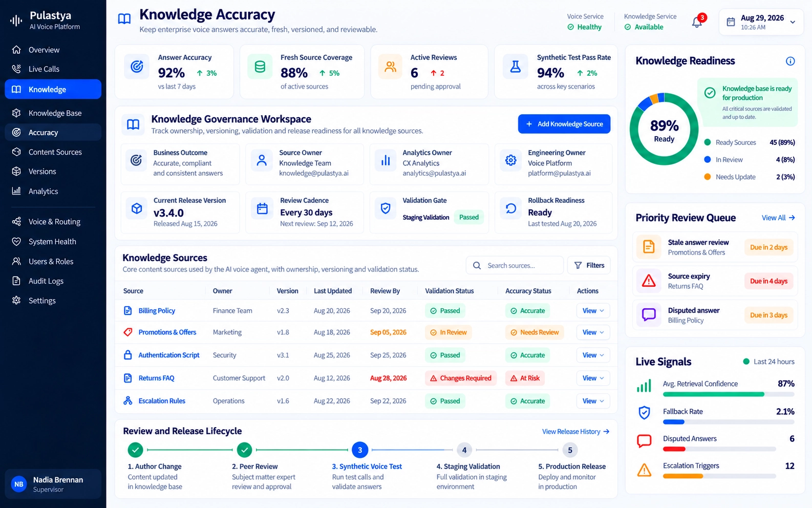Screen dimensions: 812x508
Task: Select lifecycle step 4 Staging Validation
Action: (x=464, y=450)
